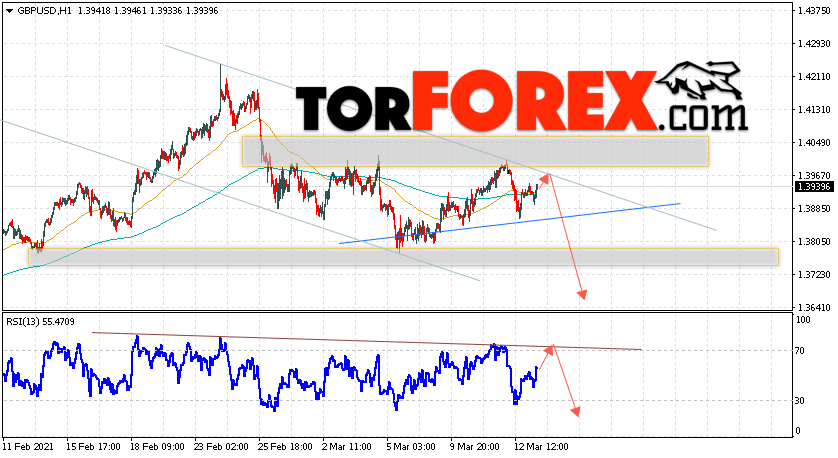Click price axis label 1.42110
The width and height of the screenshot is (838, 458).
click(x=814, y=76)
